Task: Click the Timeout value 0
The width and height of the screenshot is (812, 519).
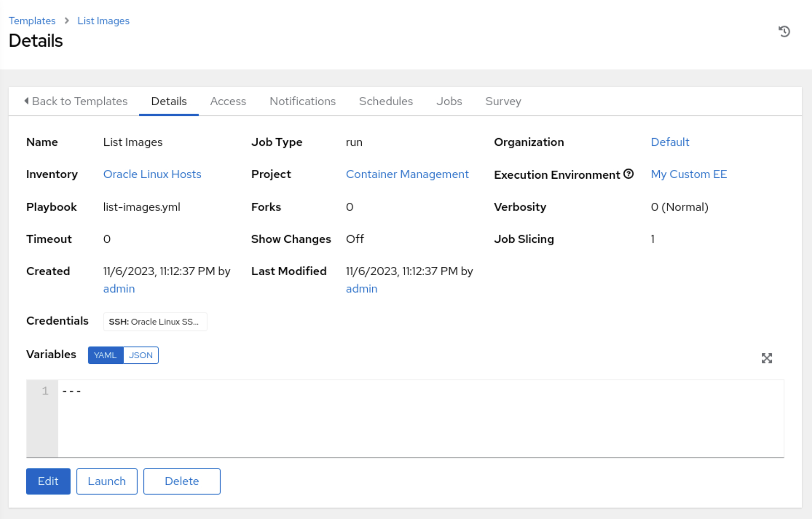Action: tap(107, 239)
